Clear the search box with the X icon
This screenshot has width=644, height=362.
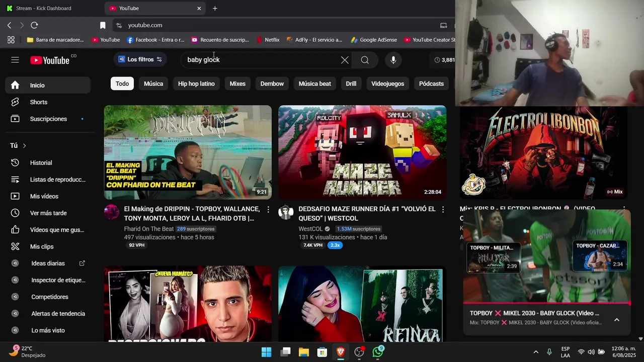[345, 60]
